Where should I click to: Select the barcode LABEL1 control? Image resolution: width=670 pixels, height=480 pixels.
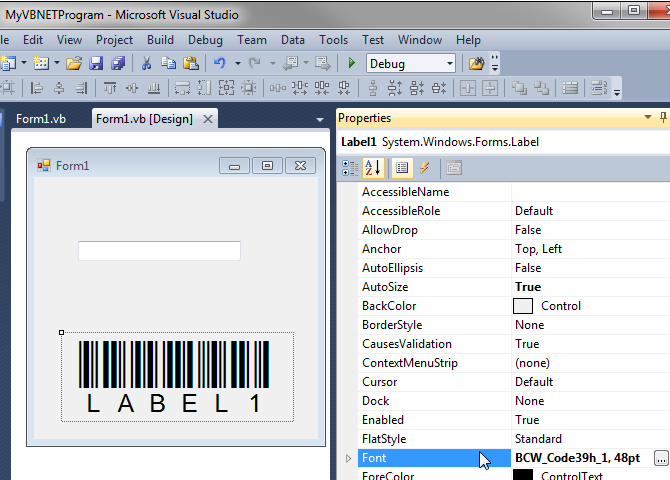pos(177,377)
